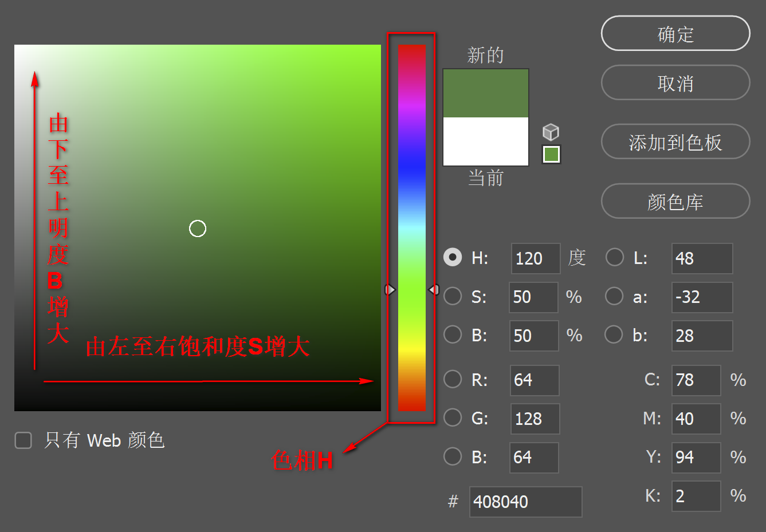Select the S saturation radio button
The height and width of the screenshot is (532, 766).
click(453, 296)
